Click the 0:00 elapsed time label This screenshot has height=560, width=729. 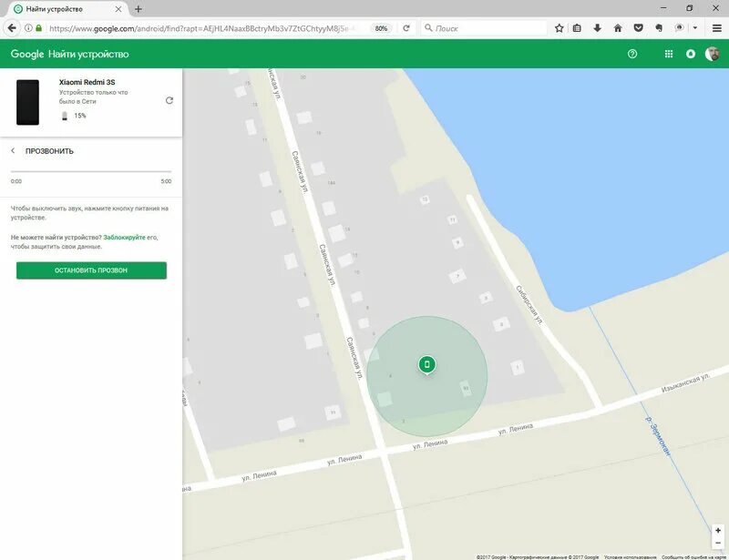point(16,181)
